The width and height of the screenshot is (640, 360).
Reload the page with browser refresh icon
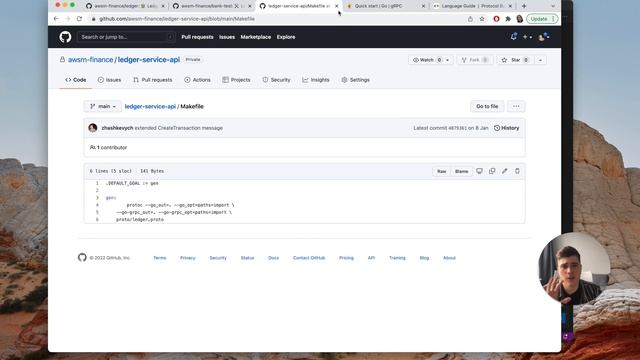(79, 19)
